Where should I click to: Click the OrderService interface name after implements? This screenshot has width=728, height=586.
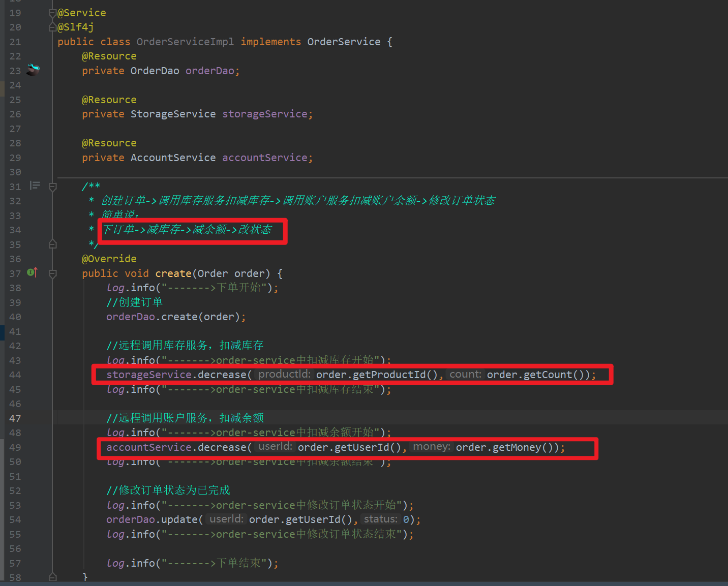point(344,42)
